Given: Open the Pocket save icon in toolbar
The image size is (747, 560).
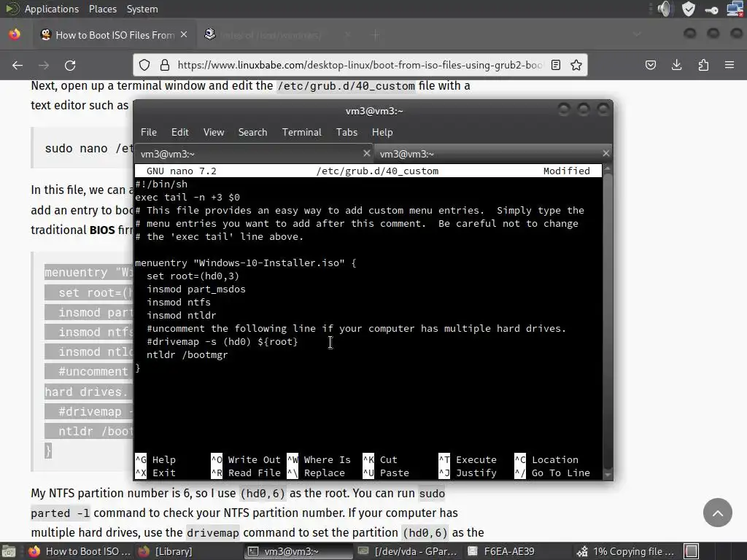Looking at the screenshot, I should [x=650, y=65].
